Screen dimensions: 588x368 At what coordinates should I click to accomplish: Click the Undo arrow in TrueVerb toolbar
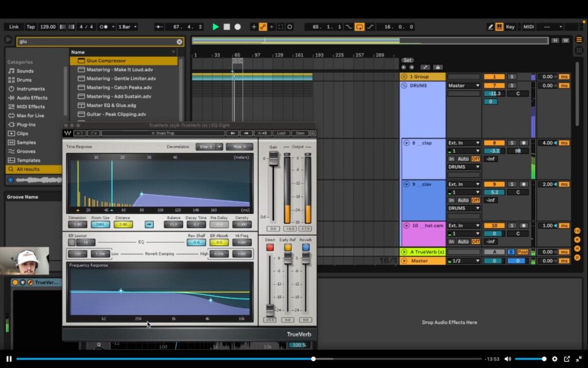pos(79,133)
